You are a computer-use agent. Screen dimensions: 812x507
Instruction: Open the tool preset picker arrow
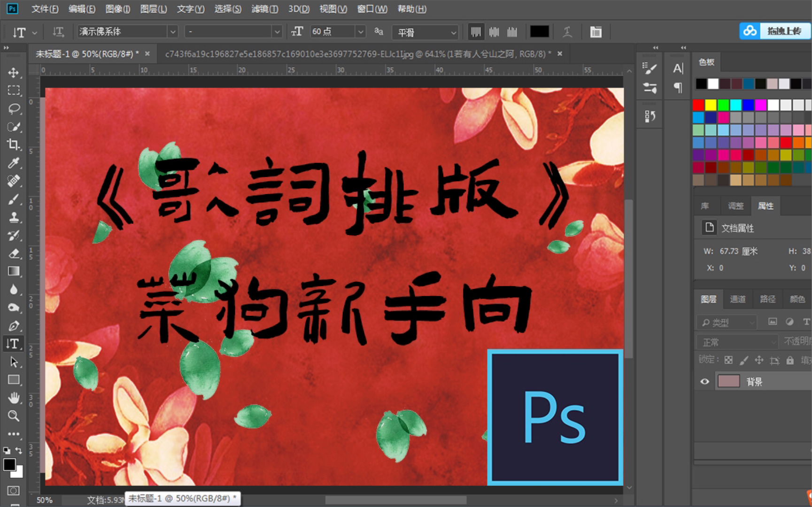coord(34,33)
